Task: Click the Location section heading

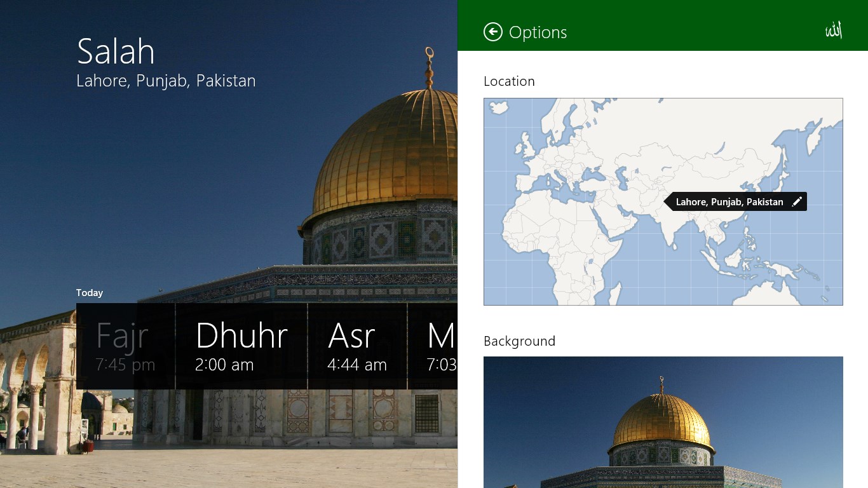Action: pyautogui.click(x=509, y=81)
